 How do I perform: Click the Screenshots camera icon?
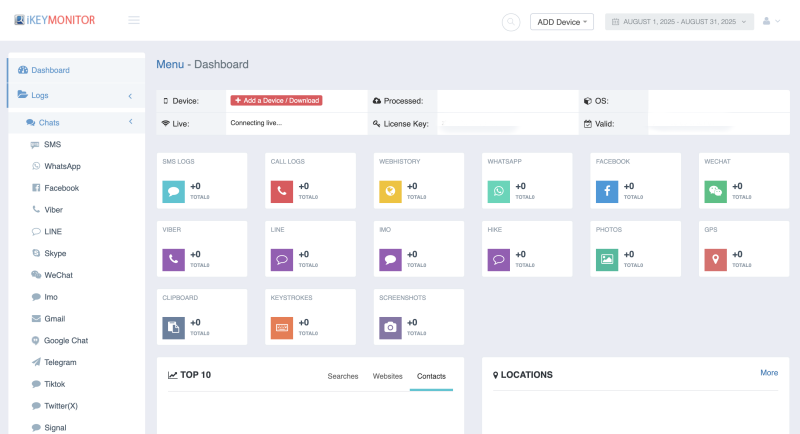click(x=390, y=328)
